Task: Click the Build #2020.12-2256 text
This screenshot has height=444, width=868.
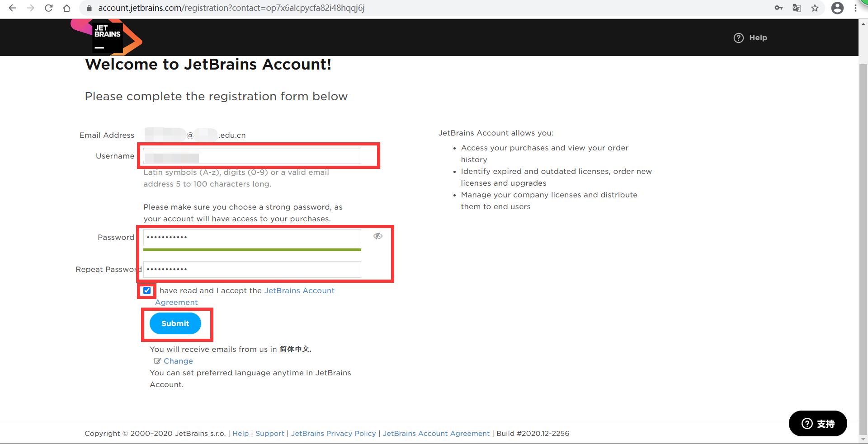Action: 533,434
